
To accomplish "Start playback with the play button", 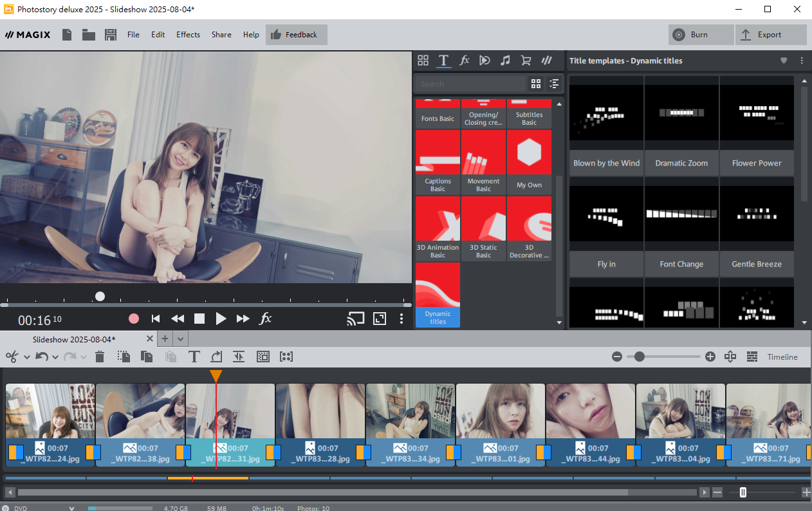I will click(x=221, y=319).
